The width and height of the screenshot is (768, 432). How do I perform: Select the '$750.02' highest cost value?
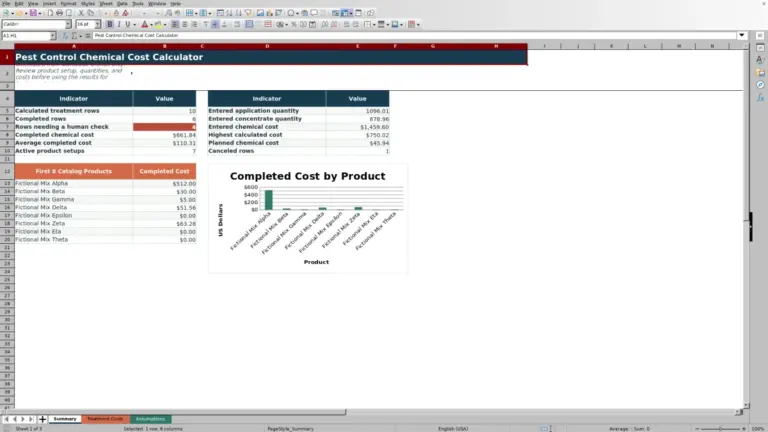pyautogui.click(x=358, y=135)
